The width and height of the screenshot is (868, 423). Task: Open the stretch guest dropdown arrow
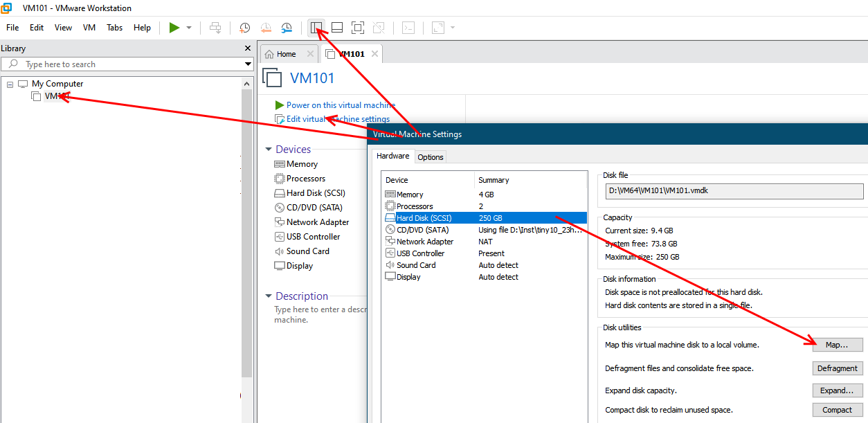453,28
